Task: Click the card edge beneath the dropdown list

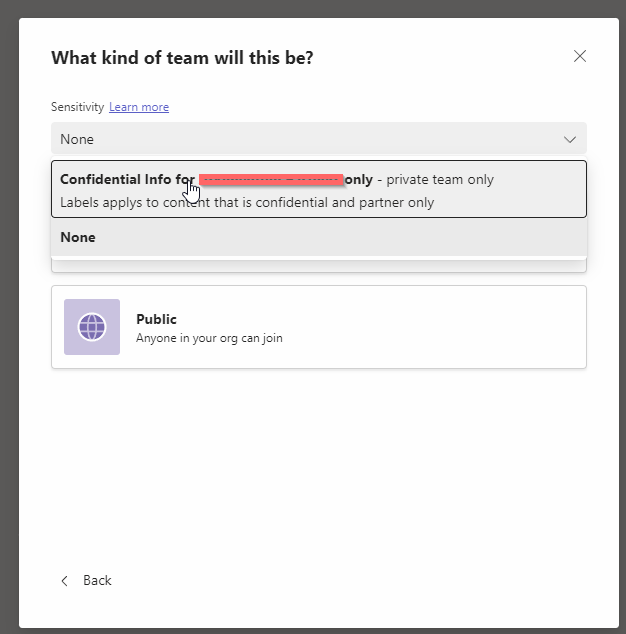Action: point(319,266)
